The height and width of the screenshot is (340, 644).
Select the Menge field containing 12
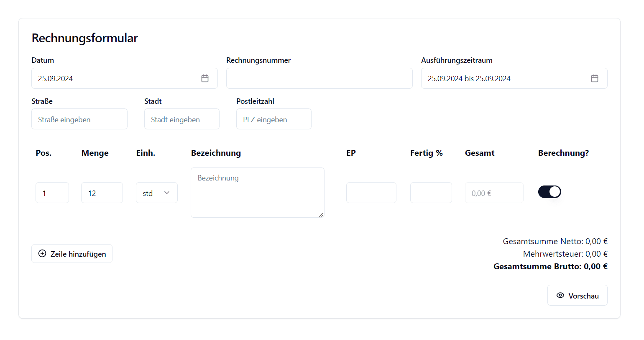pos(102,193)
